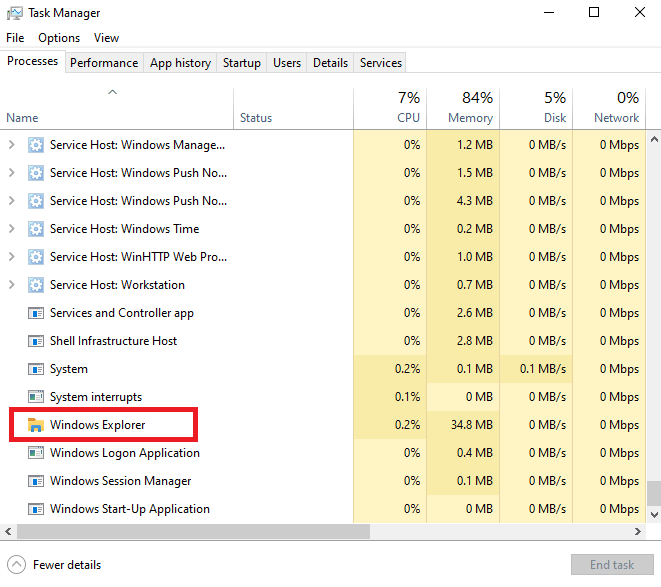Switch to the Startup tab
The width and height of the screenshot is (661, 587).
pos(242,63)
